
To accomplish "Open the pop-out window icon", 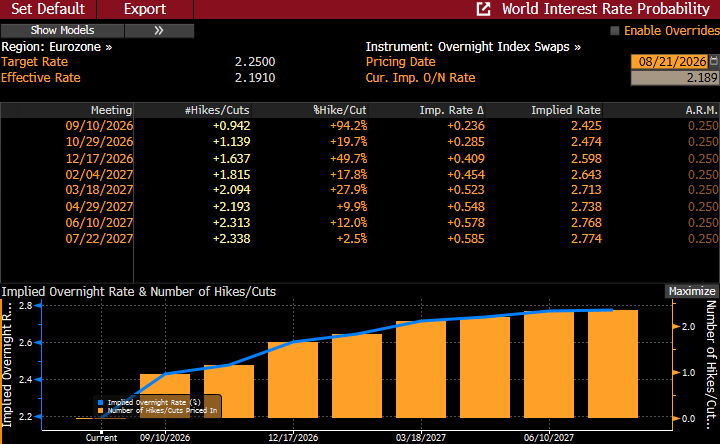I will [483, 9].
